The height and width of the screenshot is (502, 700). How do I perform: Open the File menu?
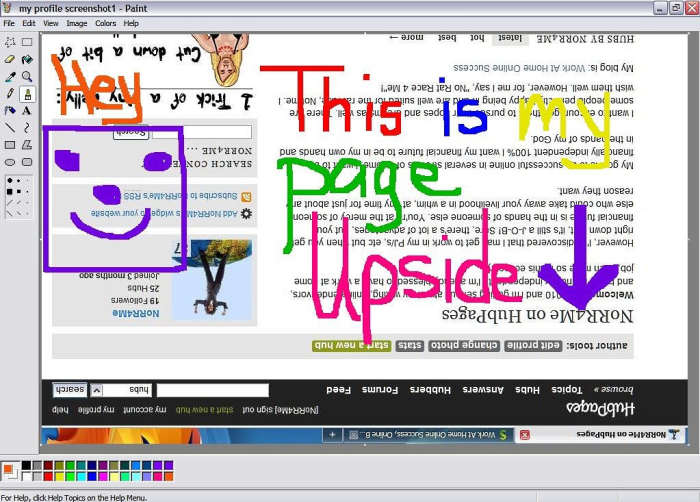(9, 23)
